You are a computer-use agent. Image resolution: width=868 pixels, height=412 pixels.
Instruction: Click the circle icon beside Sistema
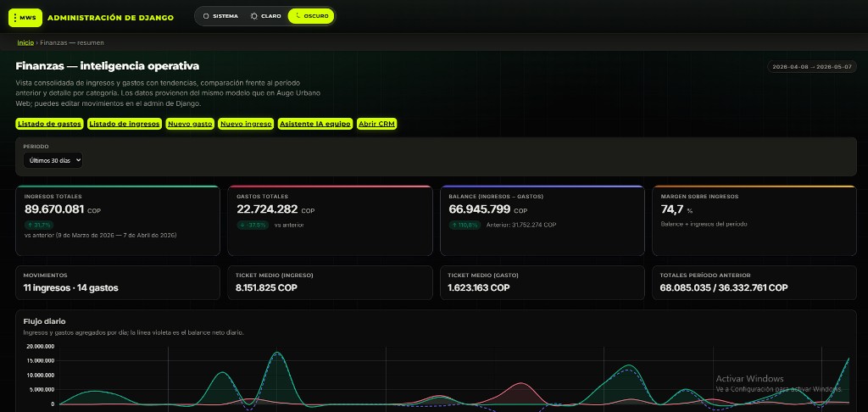coord(206,16)
